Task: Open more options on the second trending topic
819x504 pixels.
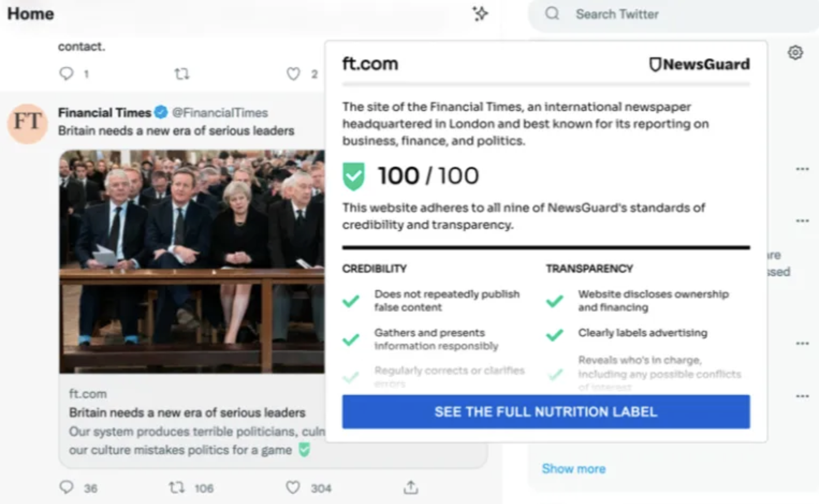Action: pos(802,220)
